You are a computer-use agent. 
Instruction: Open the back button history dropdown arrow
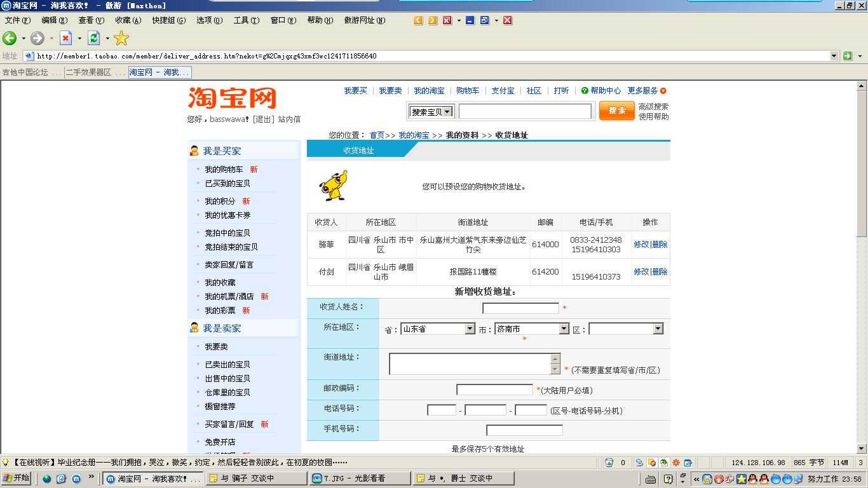pos(24,39)
